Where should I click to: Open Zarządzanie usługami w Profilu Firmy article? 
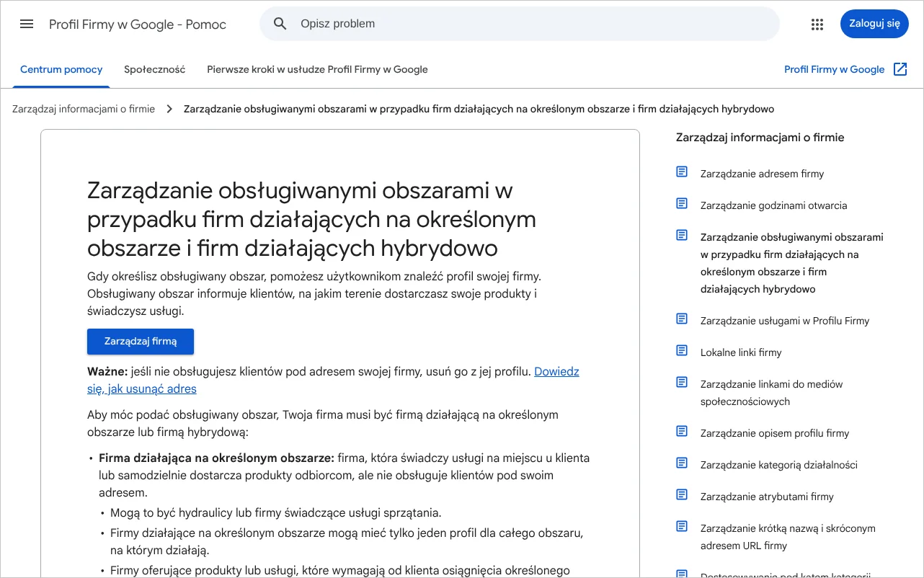[x=785, y=321]
